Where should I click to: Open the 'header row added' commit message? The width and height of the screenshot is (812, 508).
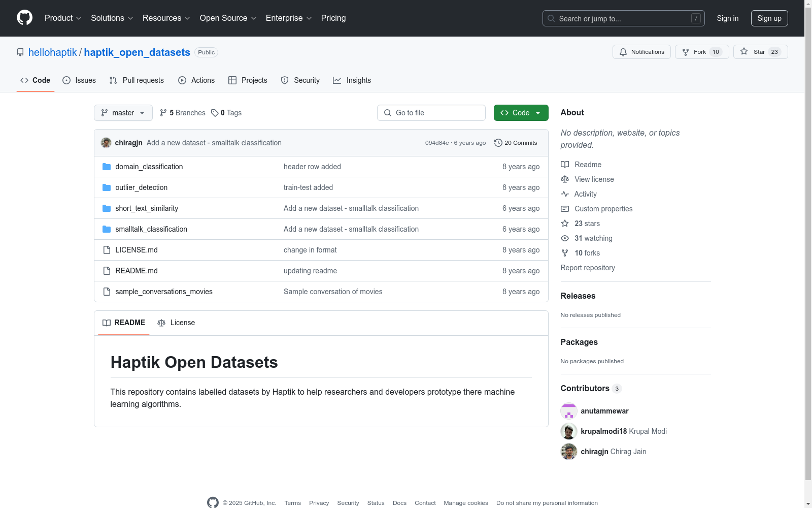[312, 167]
